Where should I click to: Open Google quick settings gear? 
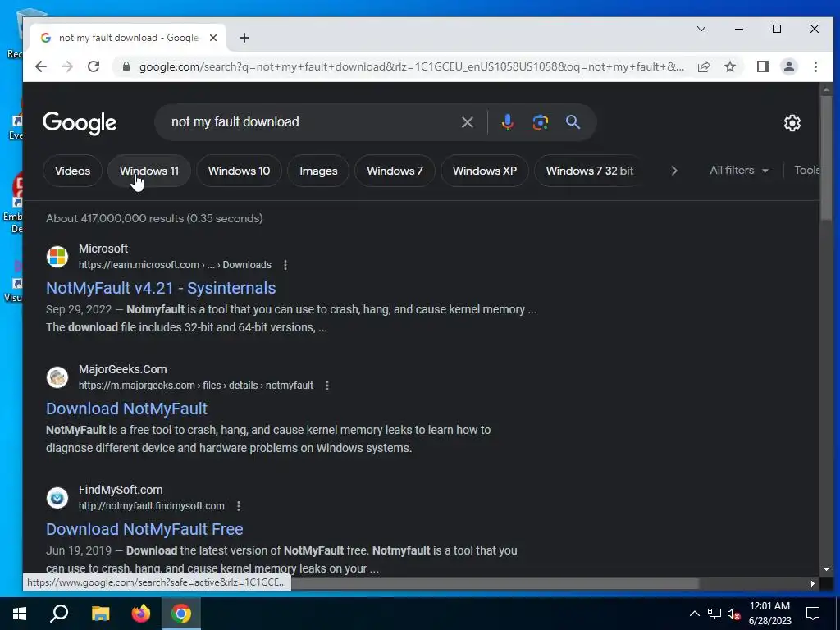click(x=792, y=123)
